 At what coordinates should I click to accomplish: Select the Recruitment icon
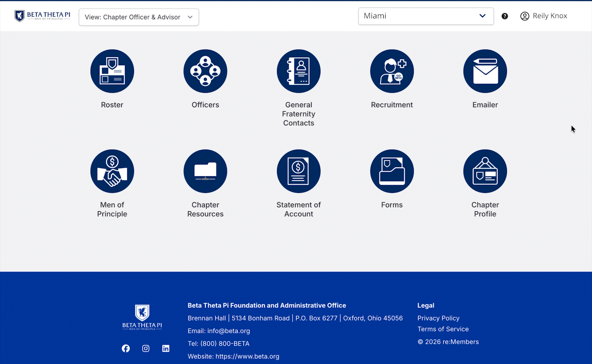tap(392, 71)
